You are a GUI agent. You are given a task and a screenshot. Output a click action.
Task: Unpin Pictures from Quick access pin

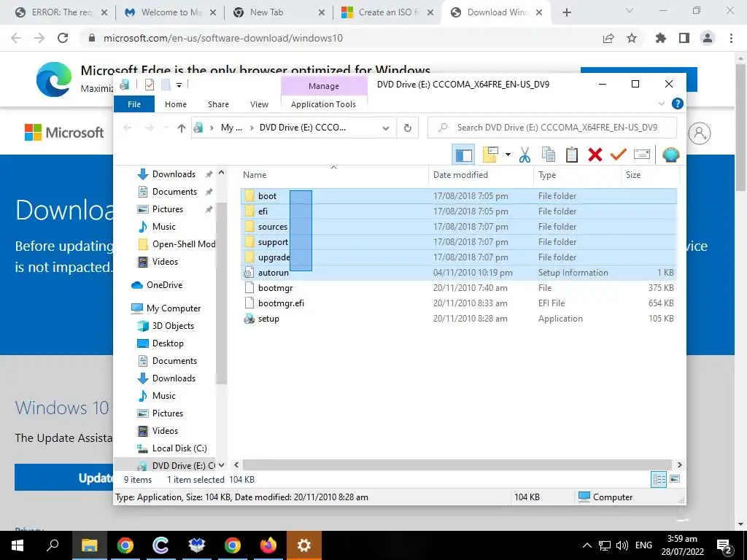209,209
